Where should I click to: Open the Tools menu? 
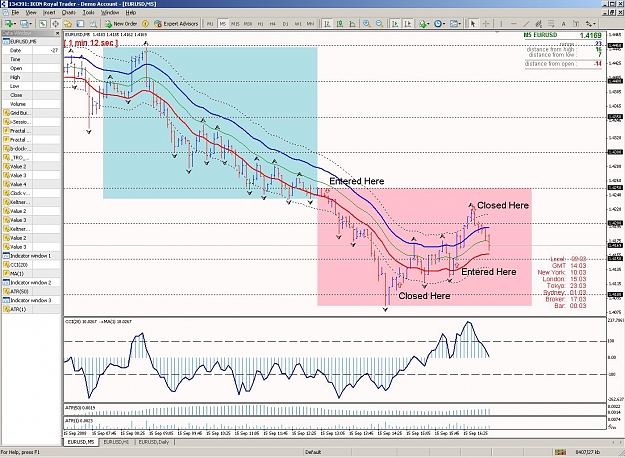[88, 13]
